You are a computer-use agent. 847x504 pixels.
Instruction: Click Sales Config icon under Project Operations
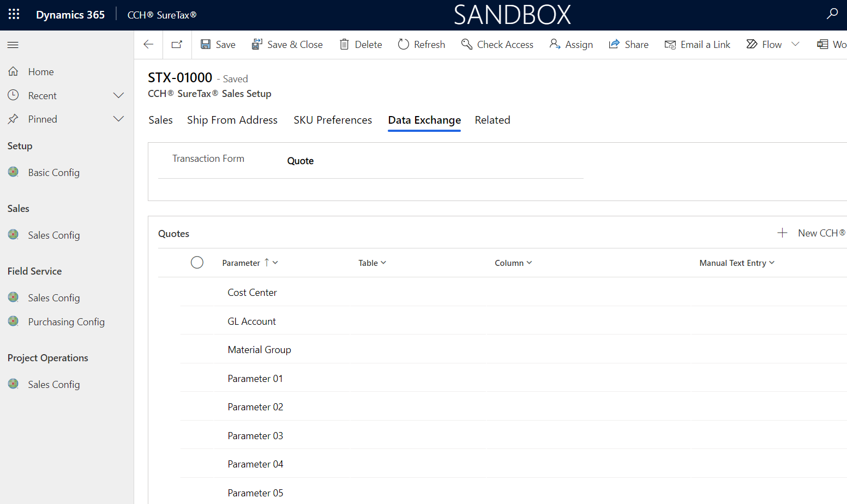tap(14, 384)
